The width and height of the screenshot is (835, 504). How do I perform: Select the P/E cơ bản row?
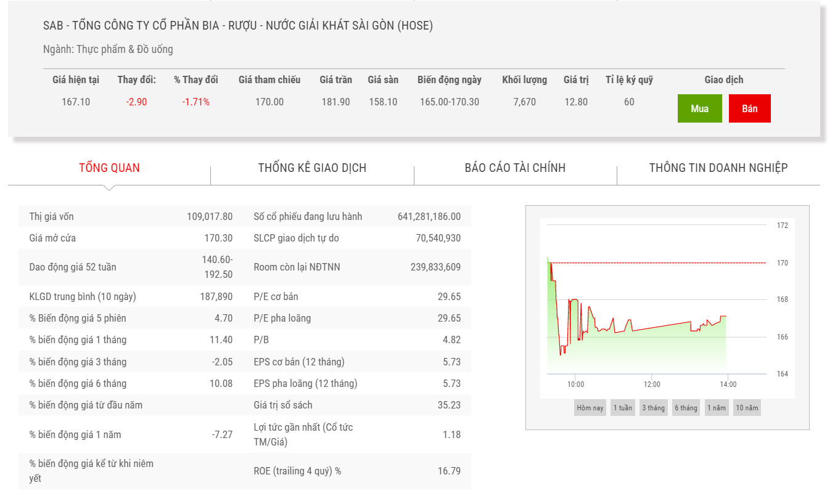coord(356,296)
